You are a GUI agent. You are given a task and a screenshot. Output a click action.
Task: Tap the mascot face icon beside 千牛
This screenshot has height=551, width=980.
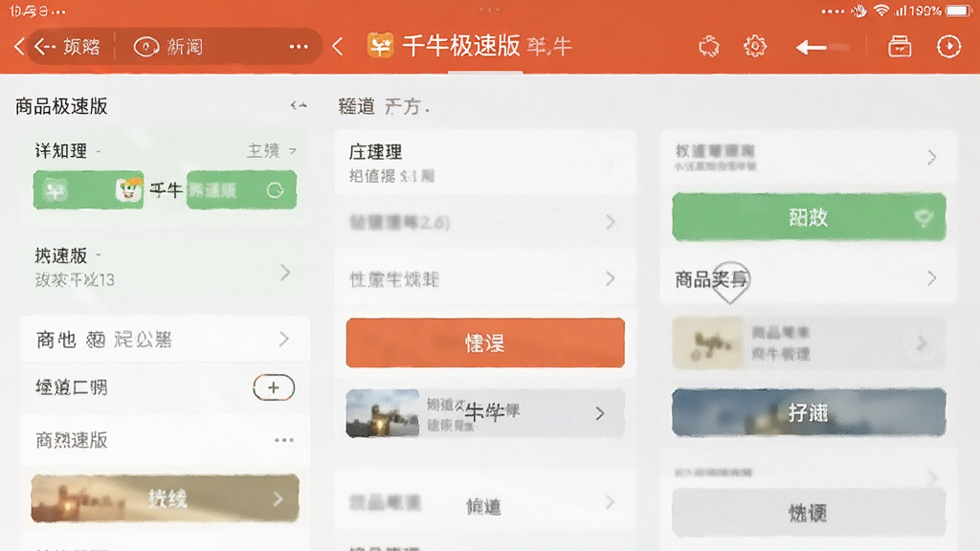(x=129, y=190)
